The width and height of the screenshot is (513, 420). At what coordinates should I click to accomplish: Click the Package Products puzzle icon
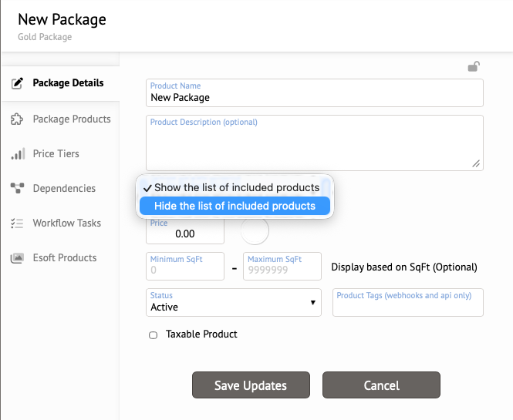17,119
